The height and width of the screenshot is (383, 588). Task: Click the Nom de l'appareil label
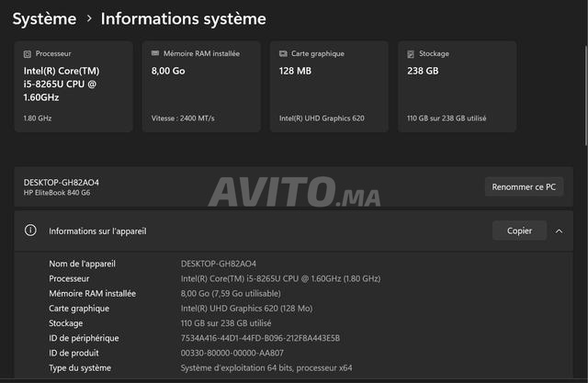pyautogui.click(x=82, y=264)
